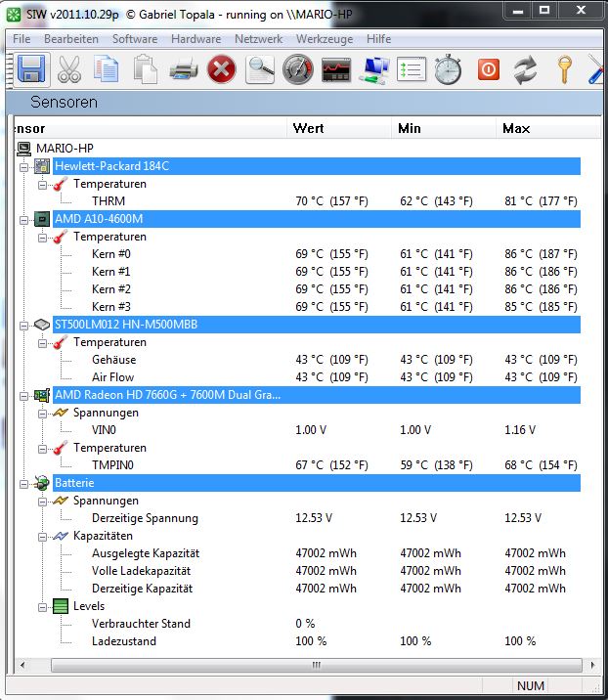
Task: Click the refresh arrows toolbar icon
Action: [x=526, y=70]
